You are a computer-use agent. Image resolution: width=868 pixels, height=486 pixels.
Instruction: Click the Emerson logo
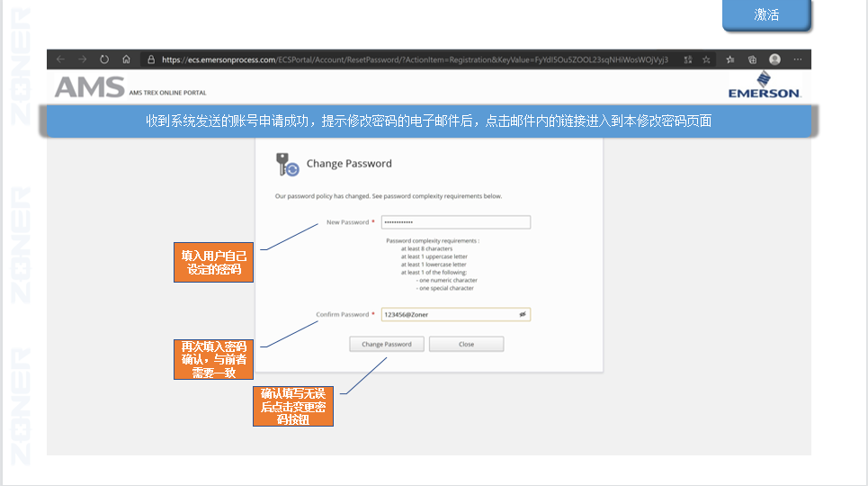point(764,85)
